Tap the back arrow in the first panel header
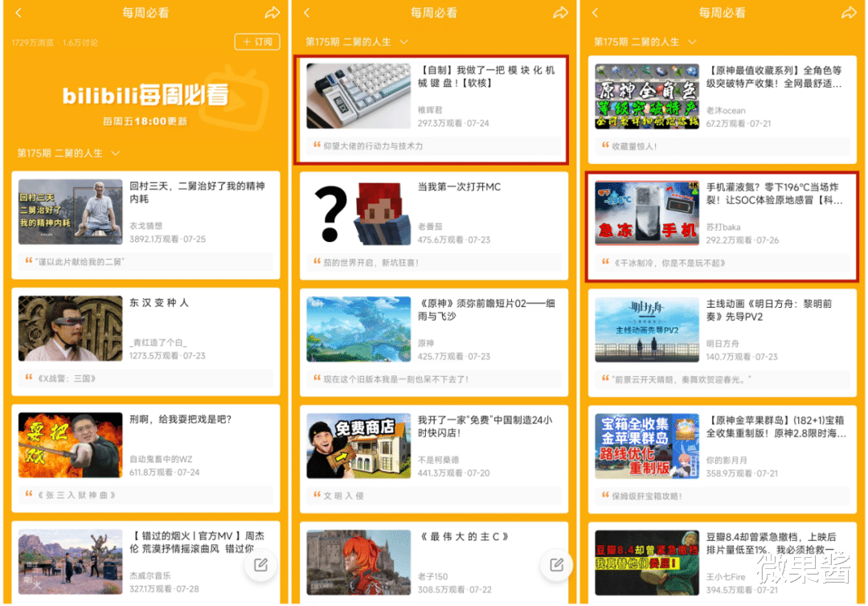The image size is (868, 606). (17, 13)
